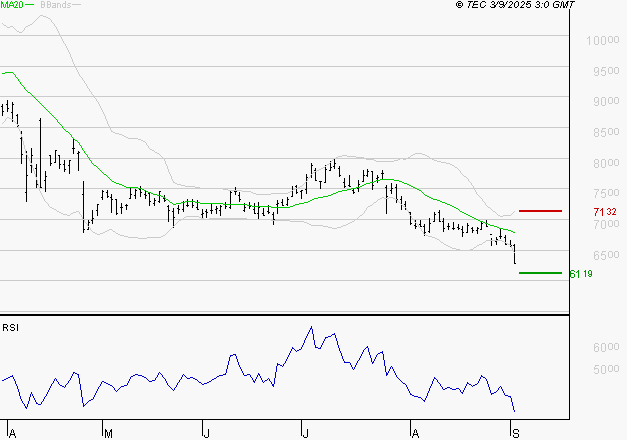This screenshot has width=627, height=440.
Task: Click the first J month label
Action: point(206,434)
